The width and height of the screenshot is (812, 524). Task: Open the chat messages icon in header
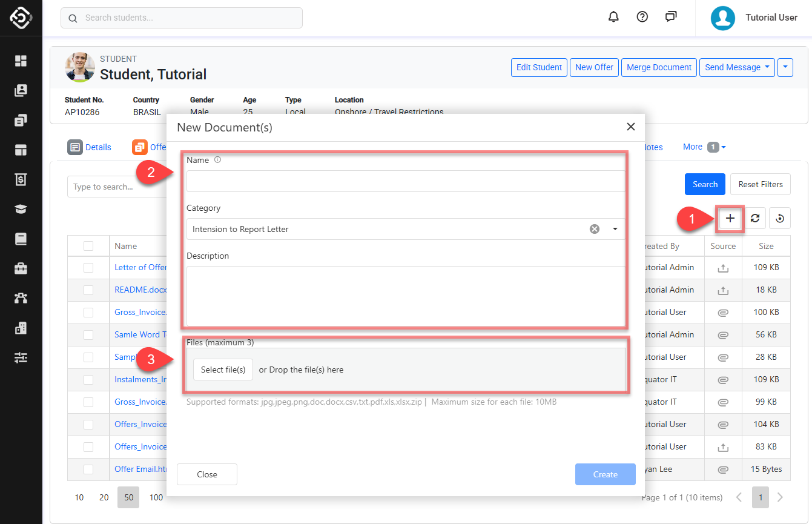pos(671,17)
